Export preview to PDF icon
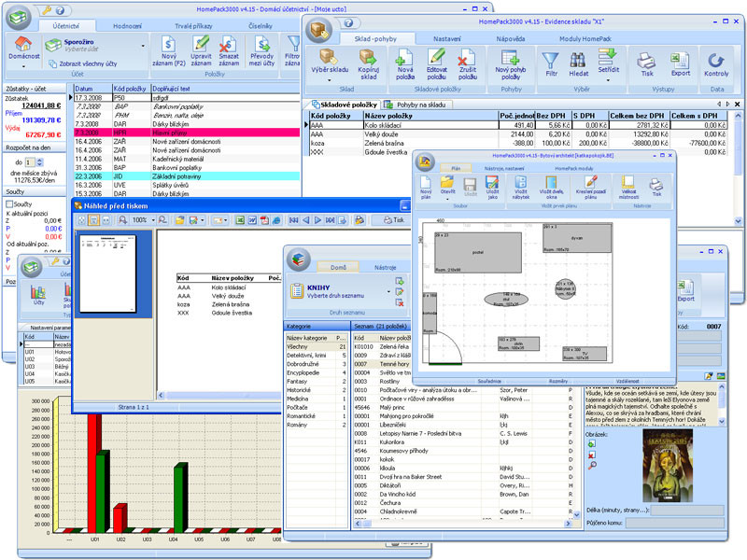This screenshot has height=560, width=747. tap(264, 220)
